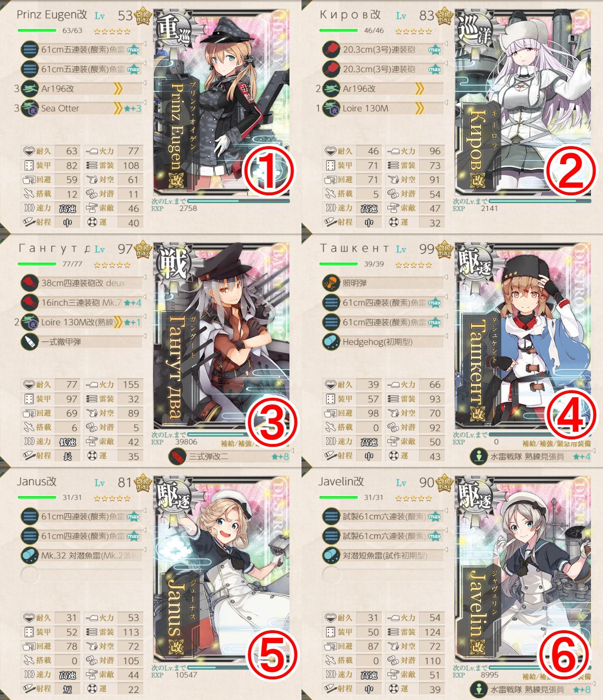Screen dimensions: 603x700
Task: Expand the arrow beside Ташкент's 照明弾 slot
Action: tap(446, 277)
